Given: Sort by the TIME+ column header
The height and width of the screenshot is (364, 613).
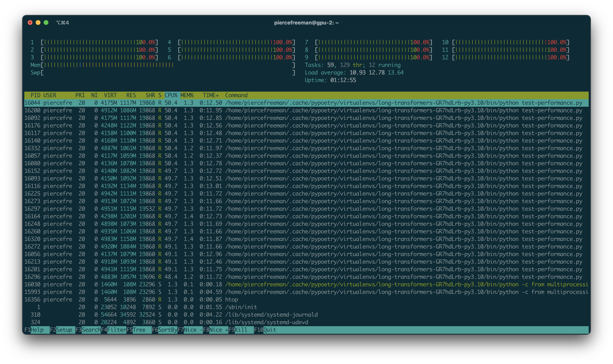Looking at the screenshot, I should click(x=211, y=95).
